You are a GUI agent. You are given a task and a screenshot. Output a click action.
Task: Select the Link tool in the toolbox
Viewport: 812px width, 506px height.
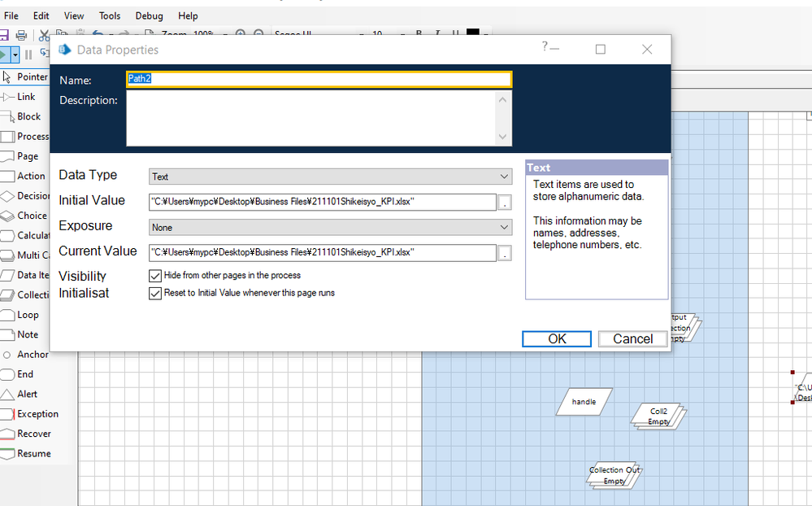(x=26, y=97)
